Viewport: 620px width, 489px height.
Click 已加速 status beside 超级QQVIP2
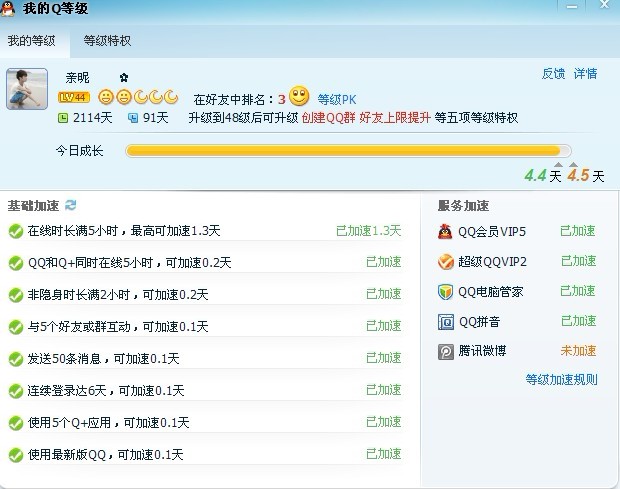tap(578, 261)
